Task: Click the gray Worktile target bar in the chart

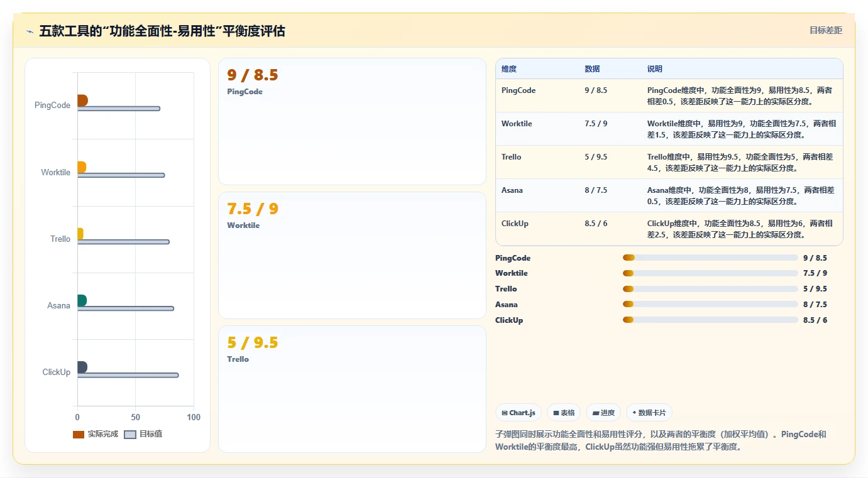Action: click(121, 175)
